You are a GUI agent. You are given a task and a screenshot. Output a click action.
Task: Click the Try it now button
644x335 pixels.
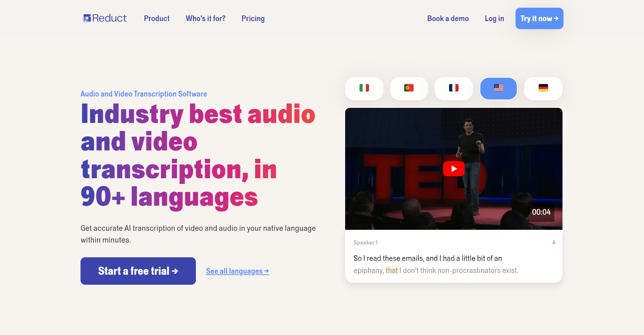[x=539, y=18]
